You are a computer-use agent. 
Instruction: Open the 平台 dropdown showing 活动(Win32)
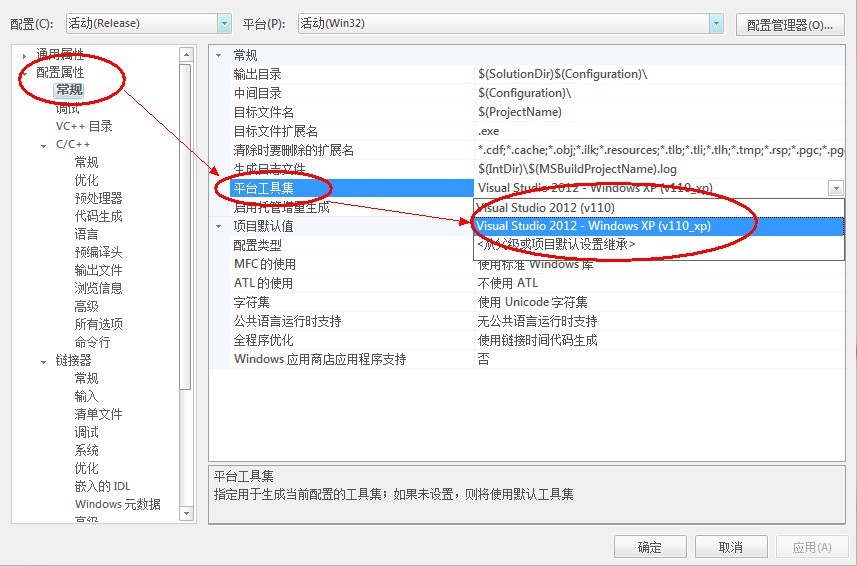510,23
